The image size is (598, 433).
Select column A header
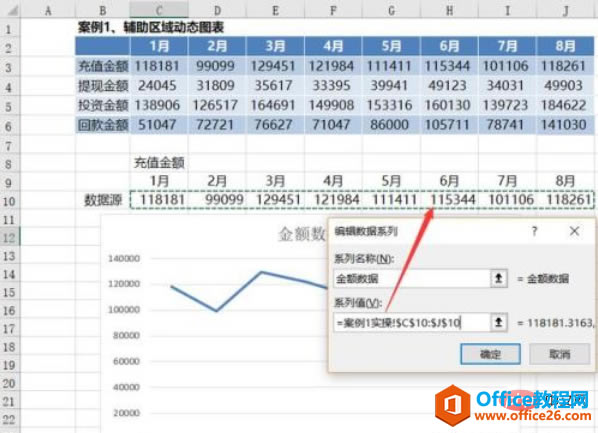[x=48, y=10]
